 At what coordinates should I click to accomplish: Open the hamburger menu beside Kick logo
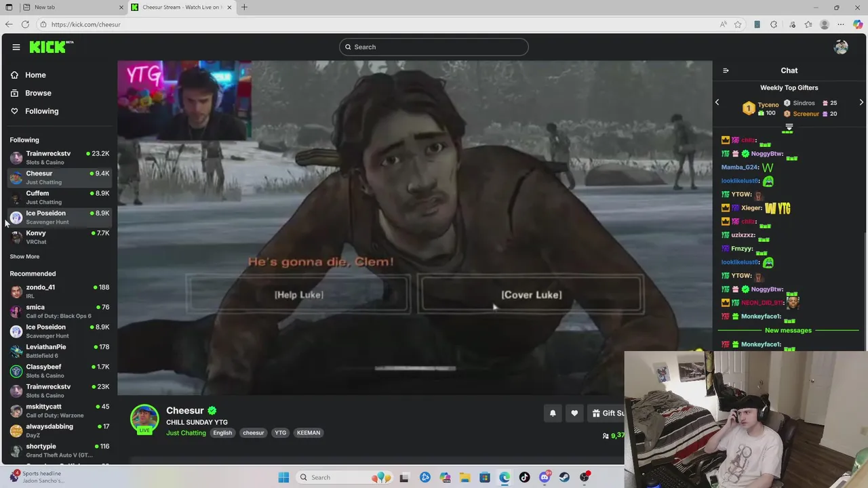[x=16, y=47]
